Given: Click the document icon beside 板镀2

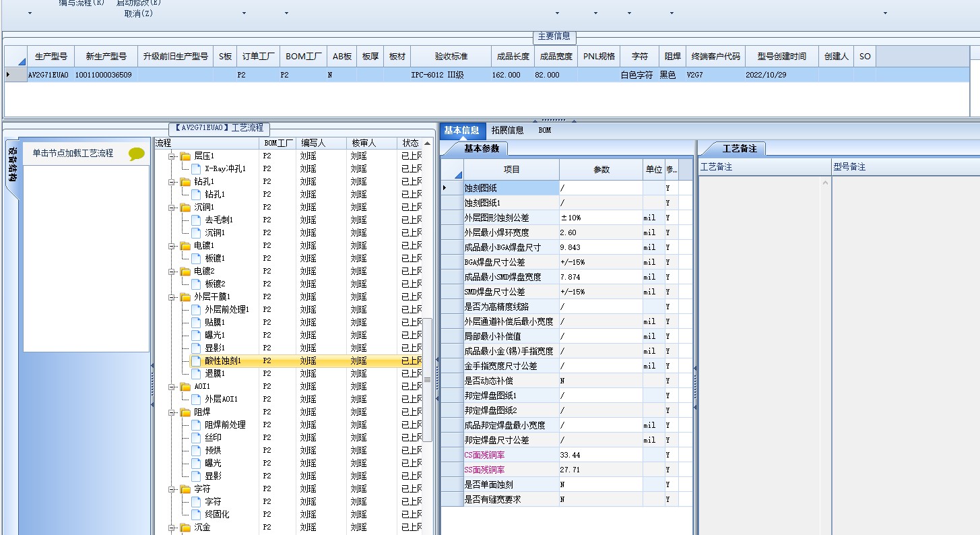Looking at the screenshot, I should click(196, 284).
